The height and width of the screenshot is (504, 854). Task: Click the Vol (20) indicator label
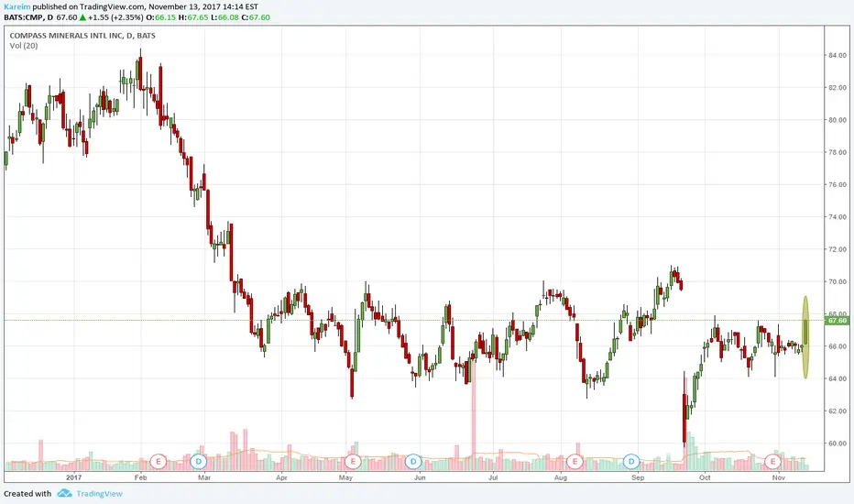(x=24, y=46)
